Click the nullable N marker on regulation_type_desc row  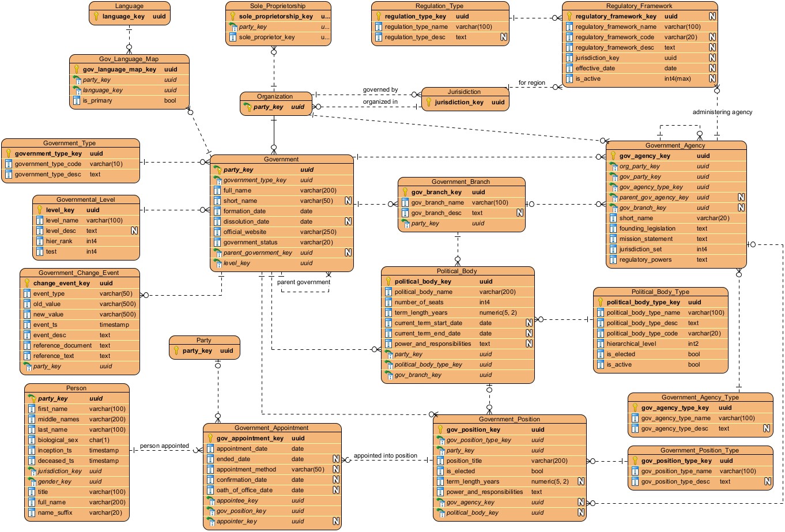(504, 37)
